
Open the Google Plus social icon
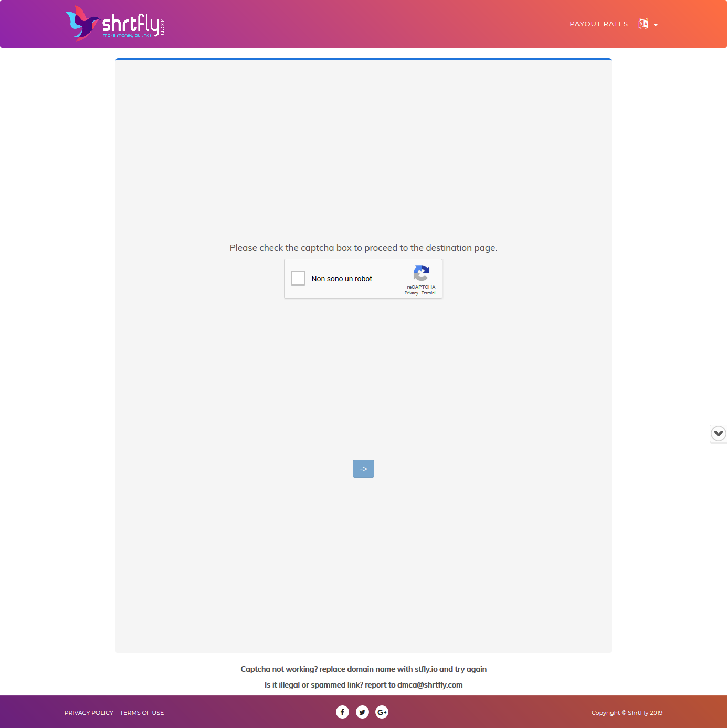click(x=382, y=712)
